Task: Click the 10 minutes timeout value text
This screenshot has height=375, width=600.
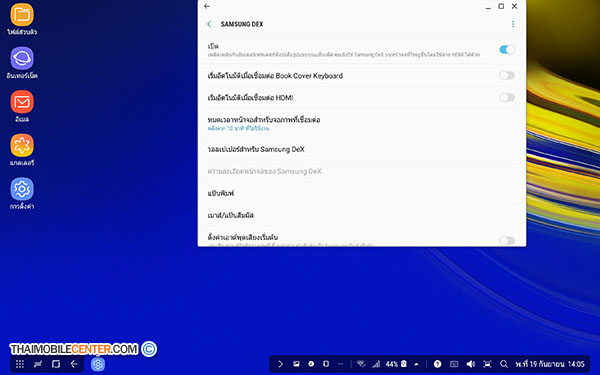Action: 238,129
